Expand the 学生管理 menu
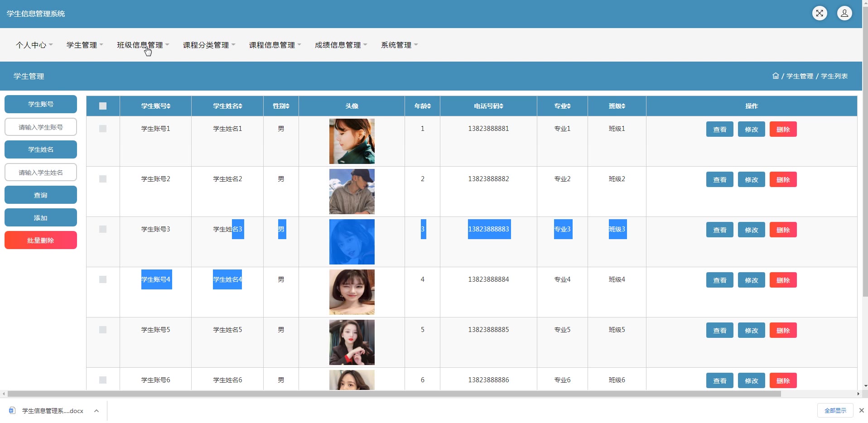Screen dimensions: 868x423 click(x=85, y=45)
